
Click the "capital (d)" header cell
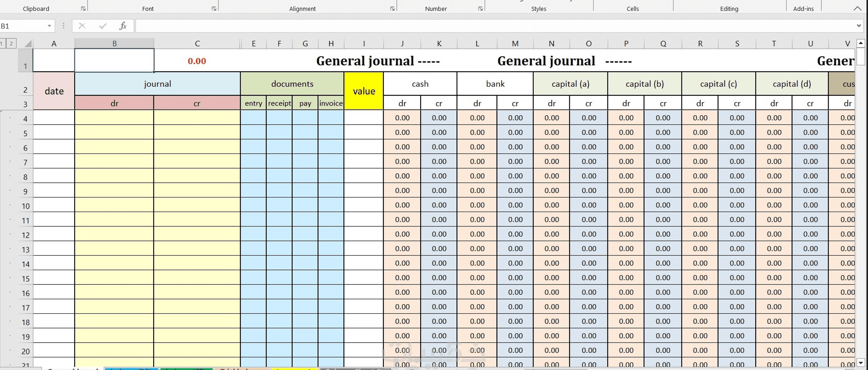pos(792,84)
